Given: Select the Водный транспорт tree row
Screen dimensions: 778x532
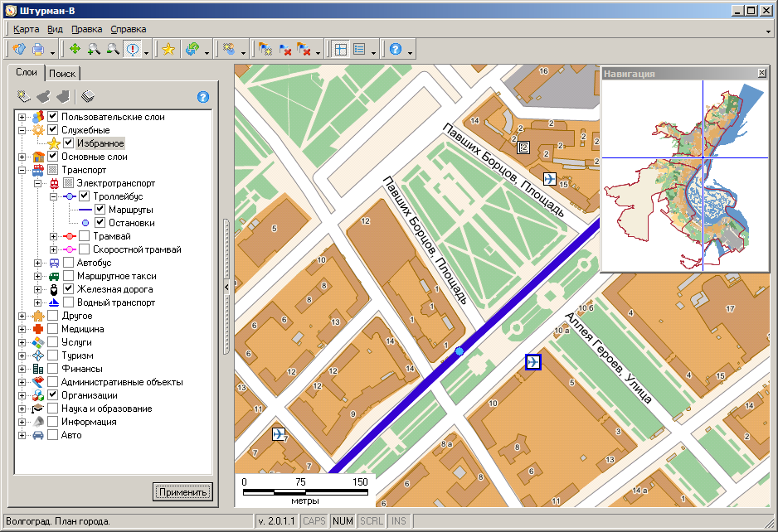Looking at the screenshot, I should (x=115, y=302).
